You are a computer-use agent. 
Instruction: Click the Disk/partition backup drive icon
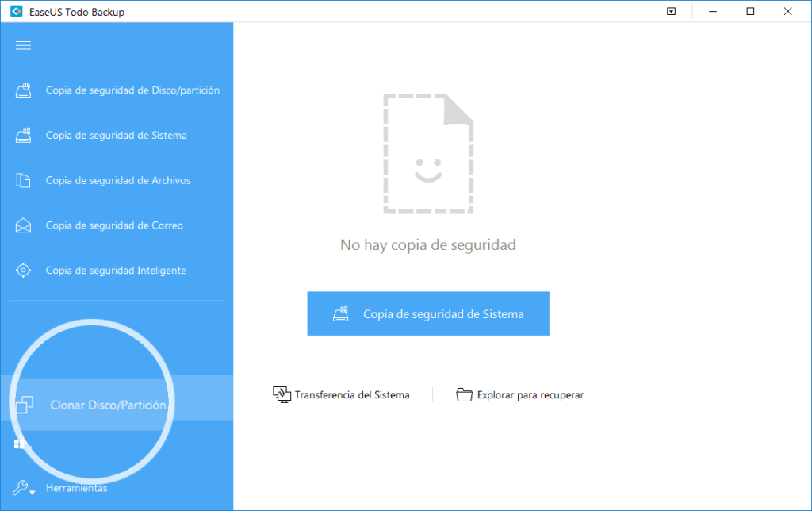pyautogui.click(x=24, y=90)
